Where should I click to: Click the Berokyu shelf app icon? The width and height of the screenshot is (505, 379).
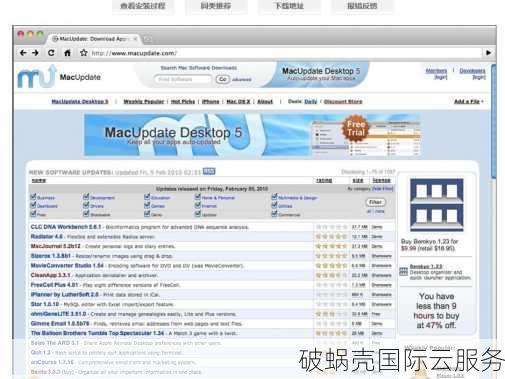[x=437, y=205]
